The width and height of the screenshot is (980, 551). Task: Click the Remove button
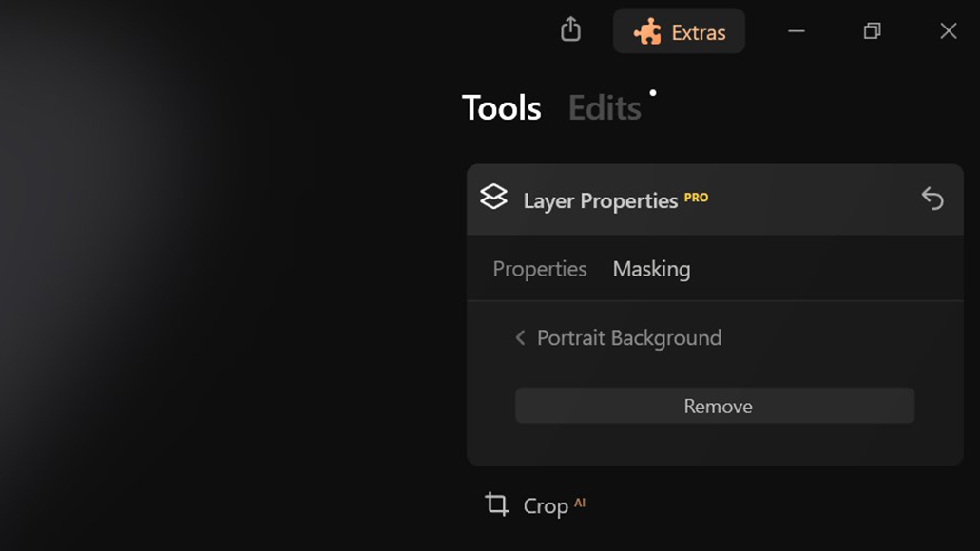coord(715,406)
